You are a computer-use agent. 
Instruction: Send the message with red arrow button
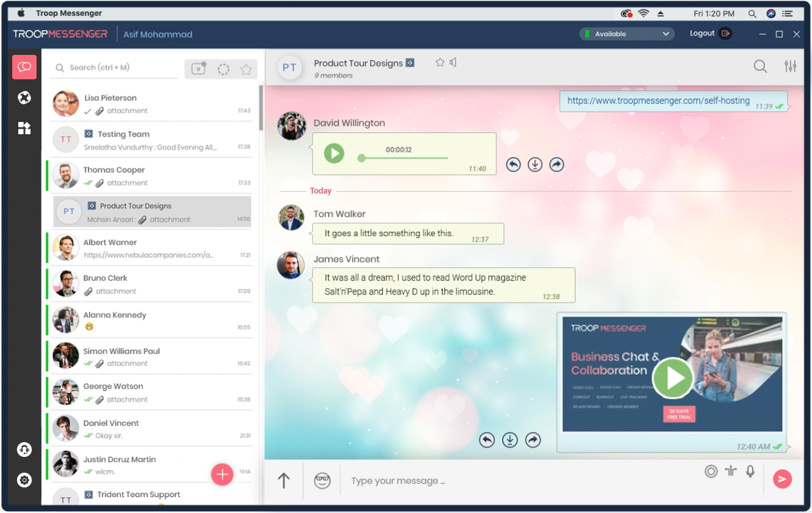pos(782,479)
